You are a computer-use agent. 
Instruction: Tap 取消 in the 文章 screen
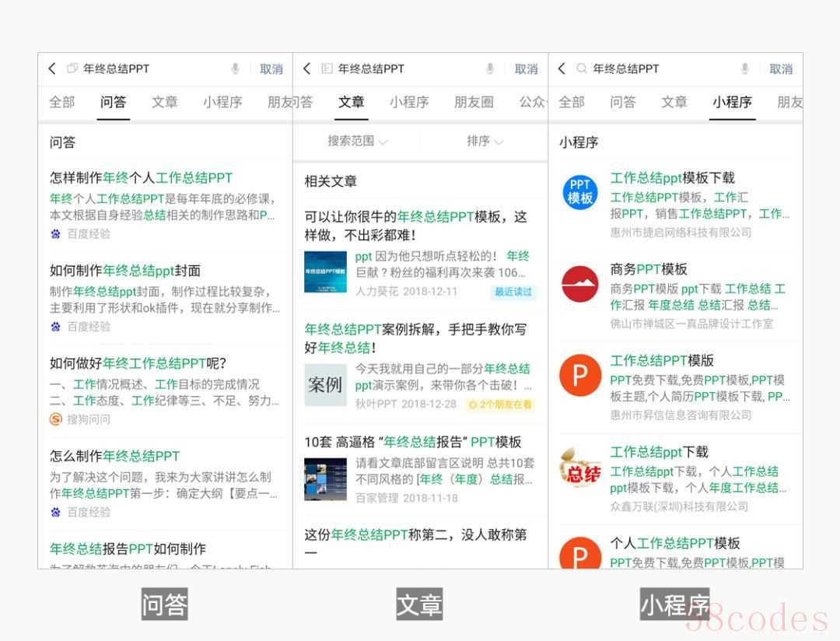click(x=526, y=69)
